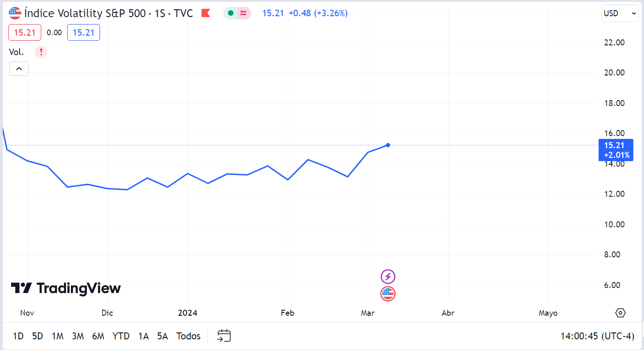Image resolution: width=644 pixels, height=350 pixels.
Task: Click the 20.00 price axis label
Action: click(615, 73)
